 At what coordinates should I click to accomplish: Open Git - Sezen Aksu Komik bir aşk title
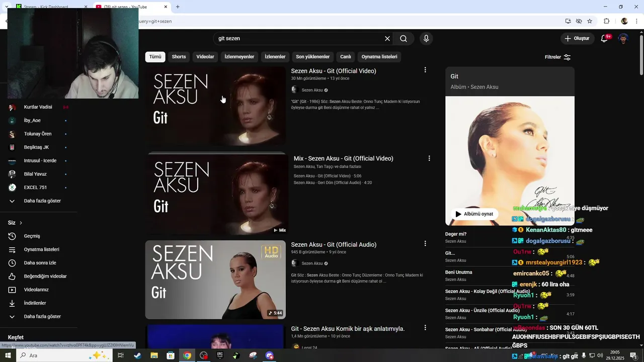(x=348, y=329)
